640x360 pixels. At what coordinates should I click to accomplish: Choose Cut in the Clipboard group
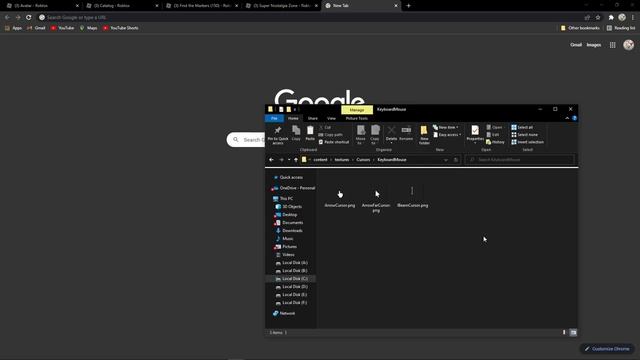325,127
